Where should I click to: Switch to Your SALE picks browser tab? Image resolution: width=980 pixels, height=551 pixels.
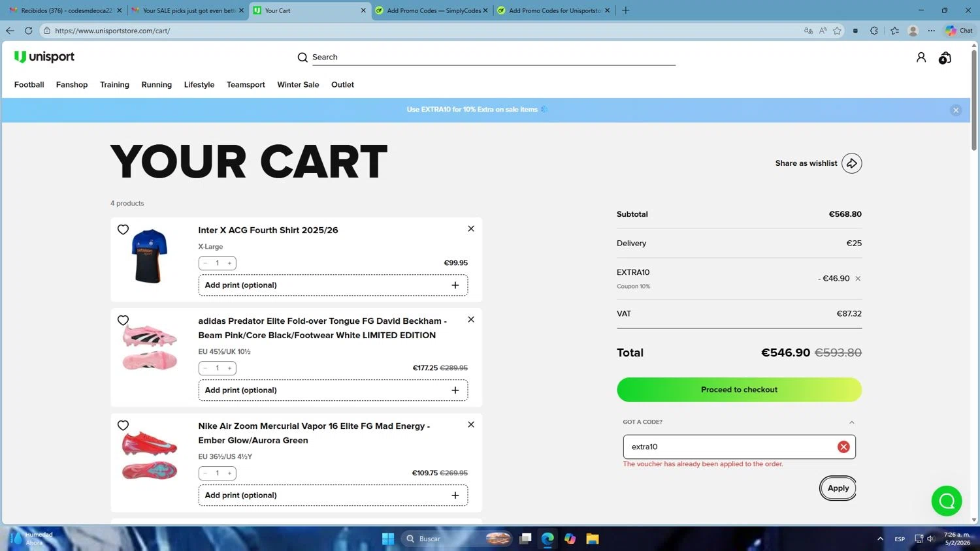pos(188,10)
